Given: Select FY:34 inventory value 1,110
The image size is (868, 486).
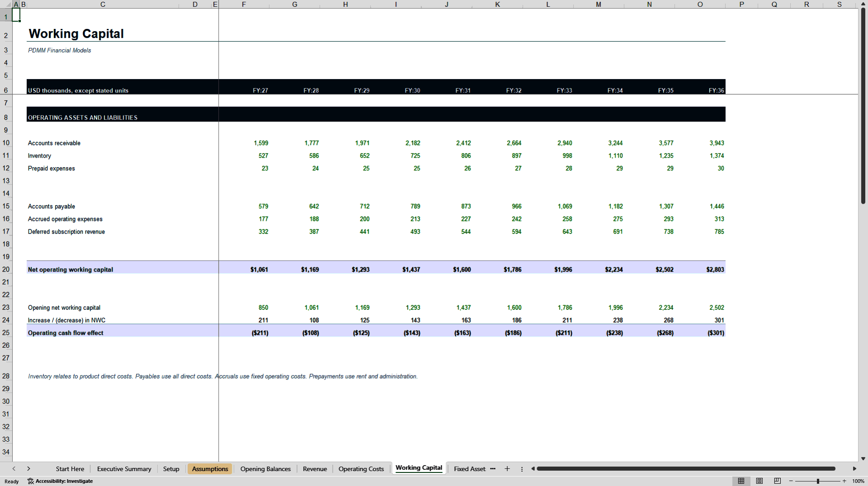Looking at the screenshot, I should pos(615,156).
